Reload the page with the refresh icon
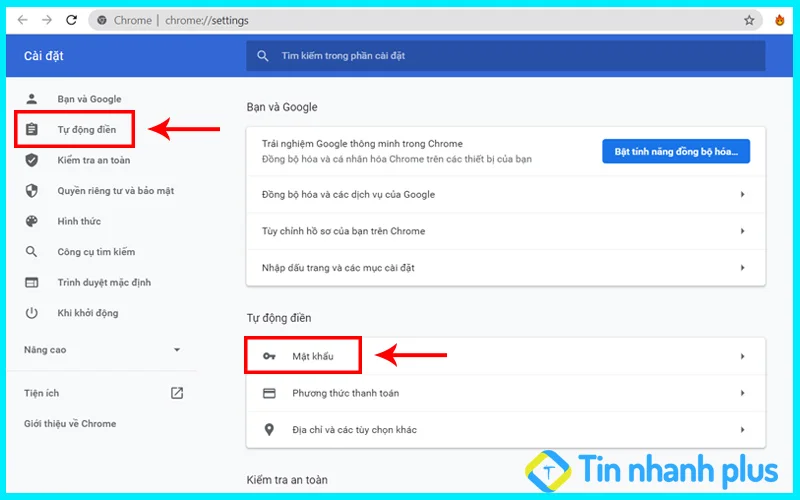Screen dimensions: 800x500 (x=71, y=20)
